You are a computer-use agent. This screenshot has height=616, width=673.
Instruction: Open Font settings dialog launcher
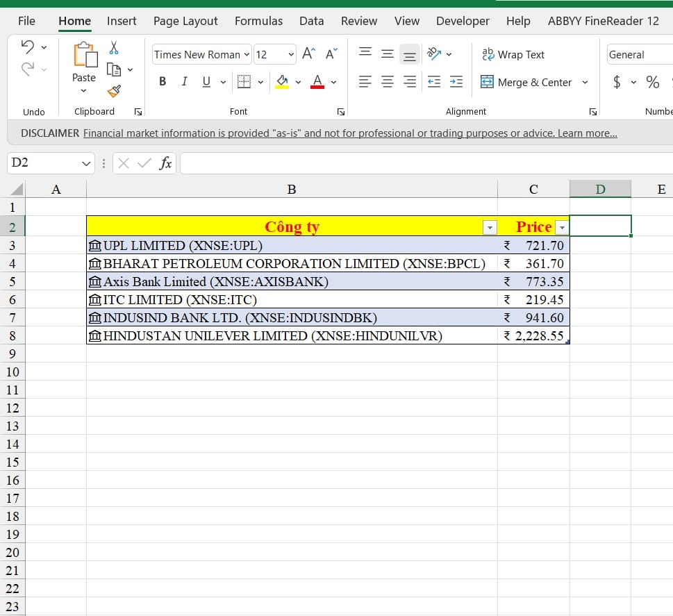pos(341,112)
